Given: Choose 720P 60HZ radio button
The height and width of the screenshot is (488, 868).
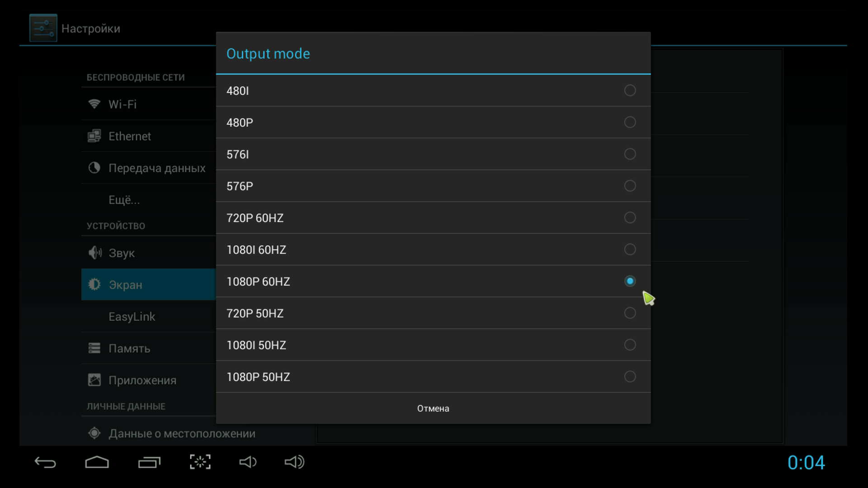Looking at the screenshot, I should pyautogui.click(x=630, y=218).
